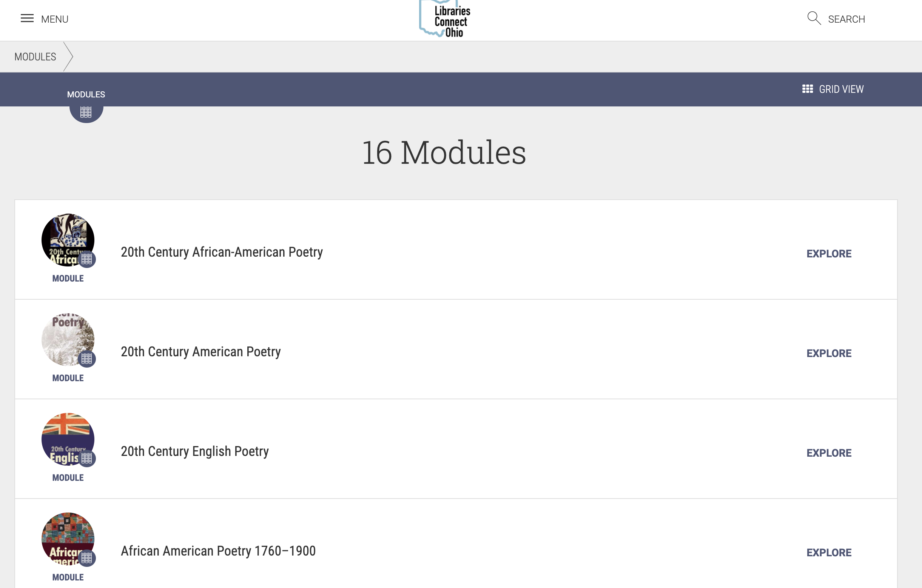Select MODULES from breadcrumb navigation
The width and height of the screenshot is (922, 588).
(35, 57)
